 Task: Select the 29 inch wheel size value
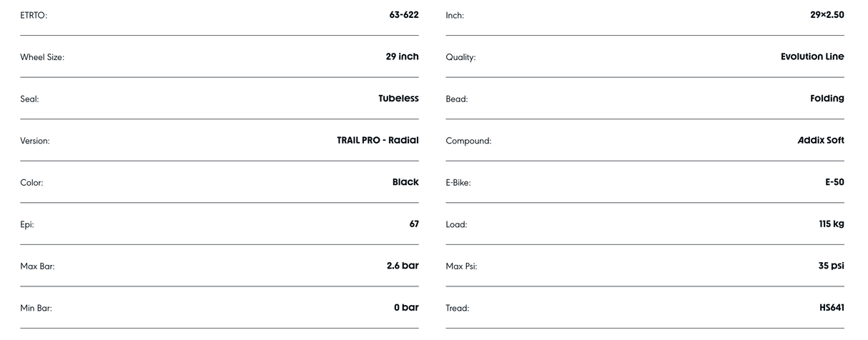402,56
